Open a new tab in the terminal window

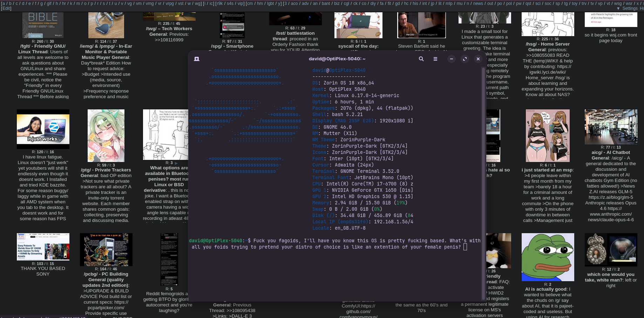pos(197,59)
